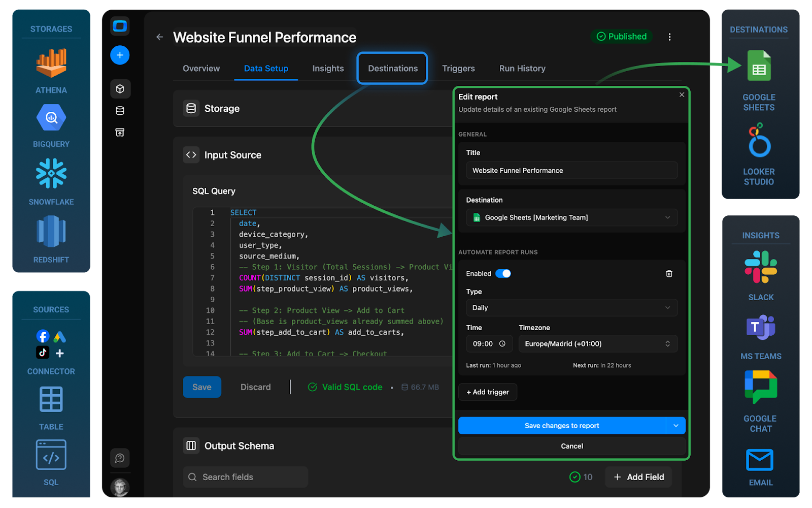The width and height of the screenshot is (812, 508).
Task: Select the BigQuery storage icon
Action: click(x=51, y=117)
